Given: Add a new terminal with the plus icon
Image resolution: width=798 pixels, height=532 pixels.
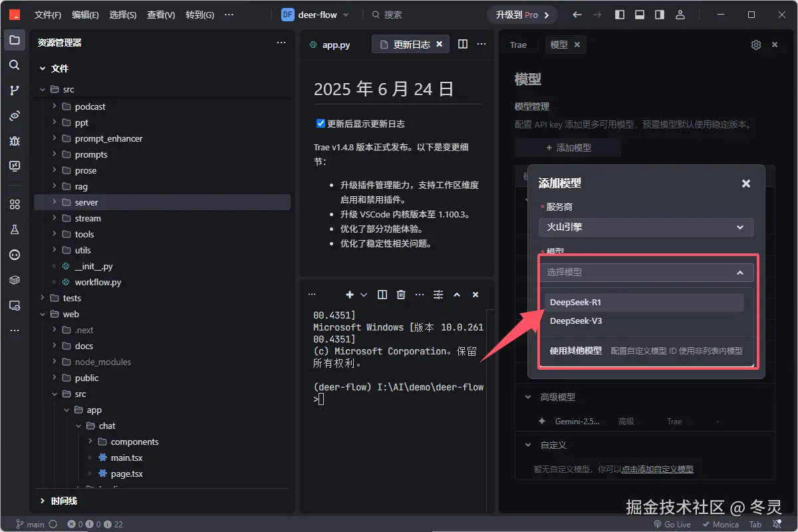Looking at the screenshot, I should point(349,294).
